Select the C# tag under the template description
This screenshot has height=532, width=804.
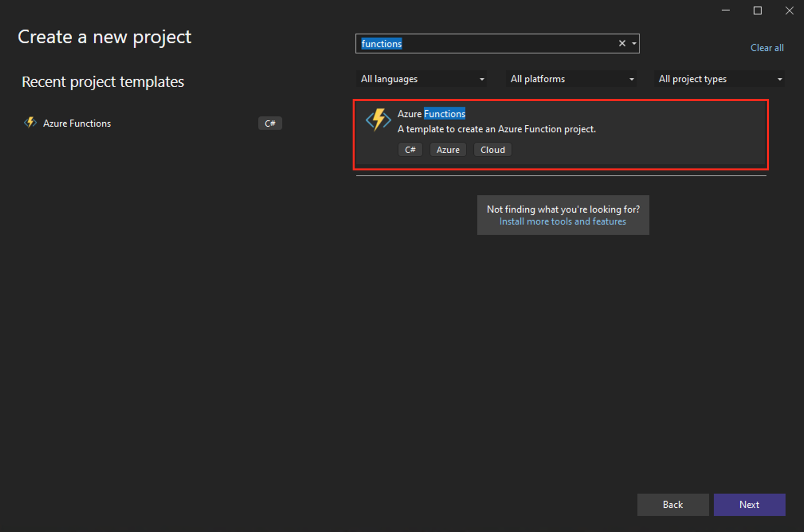410,149
